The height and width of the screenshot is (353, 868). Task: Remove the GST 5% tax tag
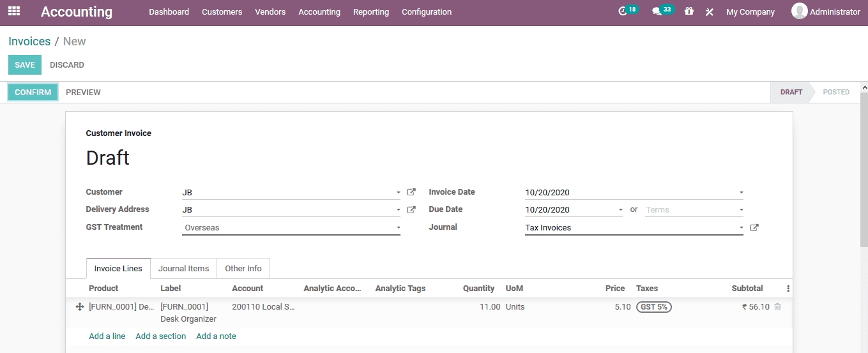653,307
